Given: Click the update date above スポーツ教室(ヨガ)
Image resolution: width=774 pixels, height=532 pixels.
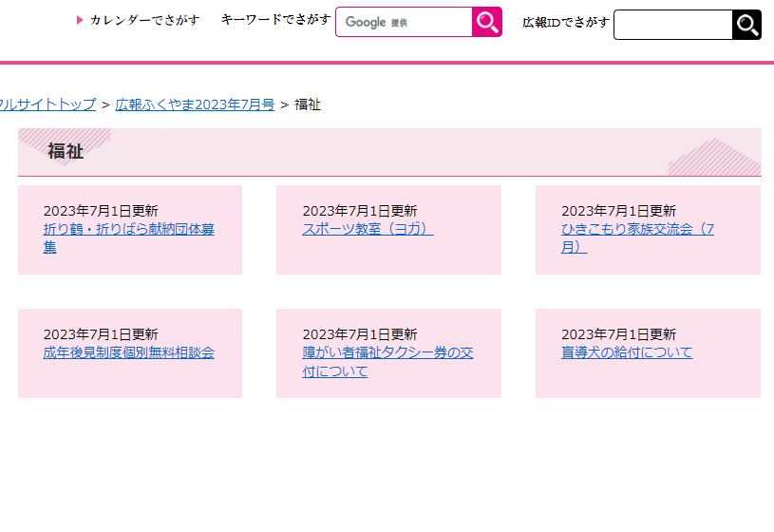Looking at the screenshot, I should click(x=359, y=211).
